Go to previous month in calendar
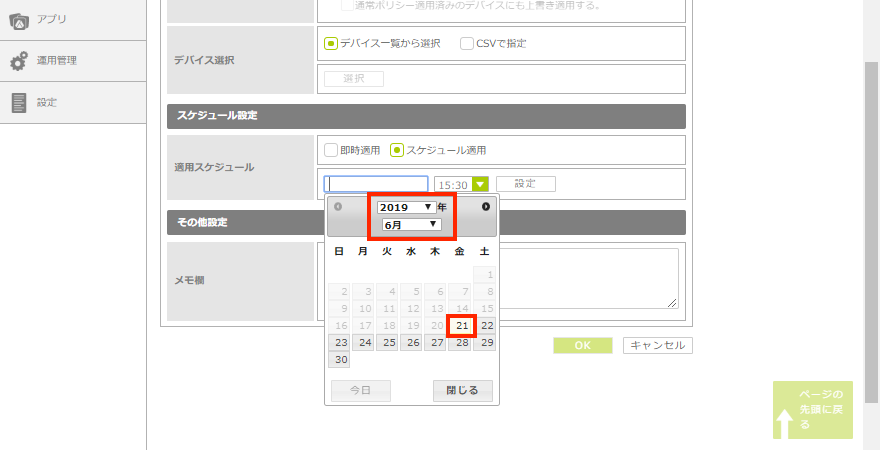The height and width of the screenshot is (450, 880). 338,207
